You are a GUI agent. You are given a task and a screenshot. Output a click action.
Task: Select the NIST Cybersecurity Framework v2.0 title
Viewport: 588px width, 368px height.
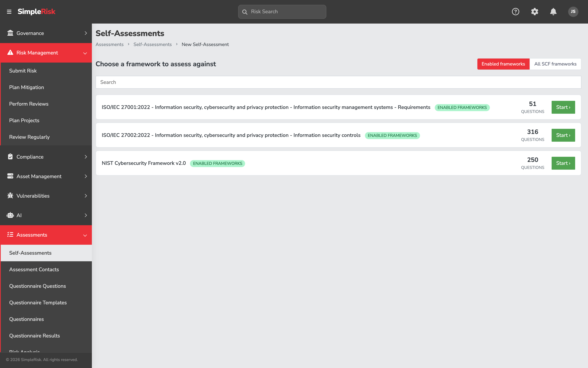coord(144,163)
